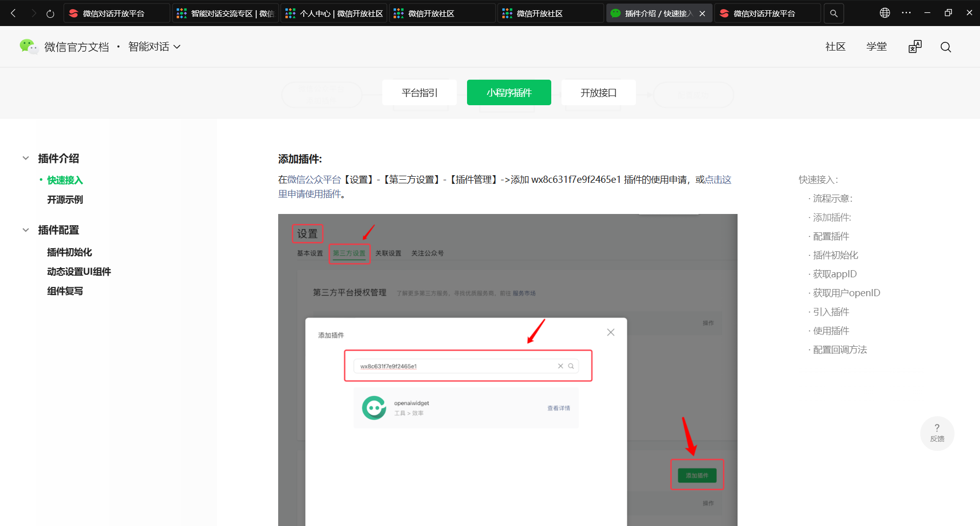Open 开源示例 in the sidebar
The height and width of the screenshot is (526, 980).
[x=65, y=200]
